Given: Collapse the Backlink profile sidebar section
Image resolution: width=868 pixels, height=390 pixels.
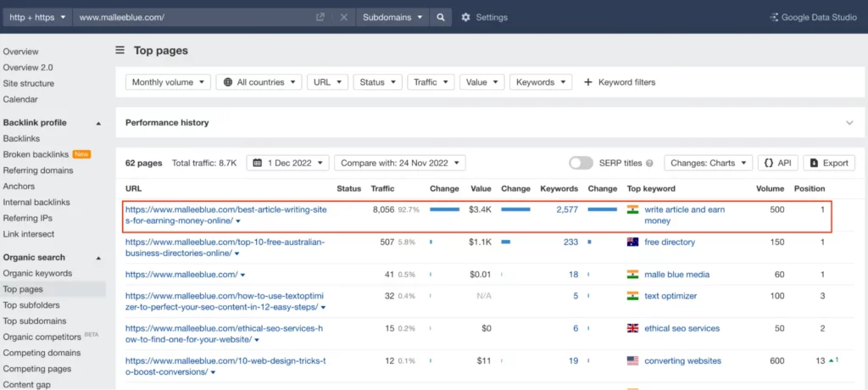Looking at the screenshot, I should [98, 123].
